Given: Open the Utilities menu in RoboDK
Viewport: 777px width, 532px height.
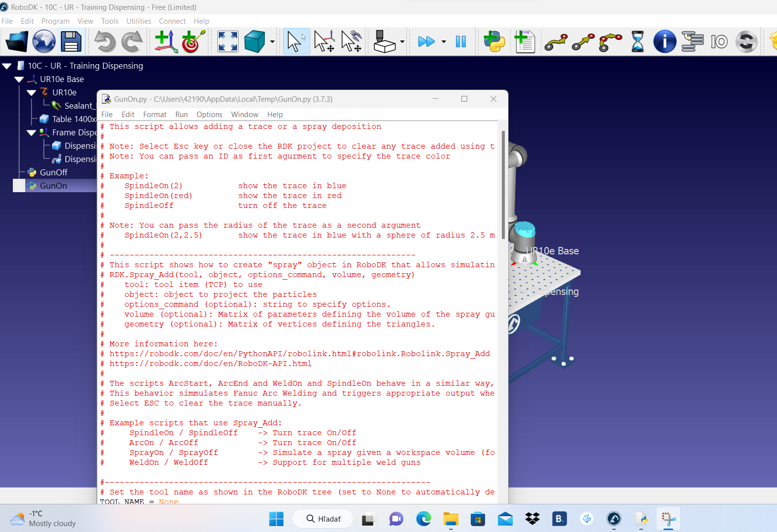Looking at the screenshot, I should (139, 21).
